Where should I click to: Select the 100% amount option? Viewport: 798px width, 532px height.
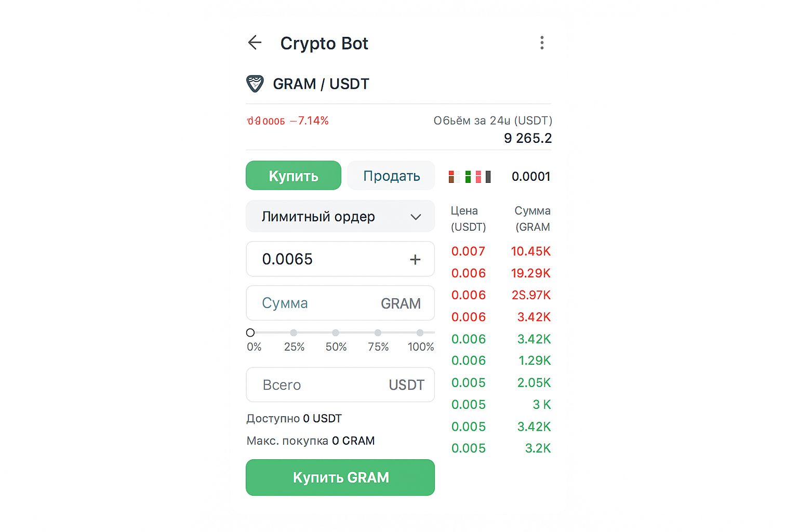420,332
